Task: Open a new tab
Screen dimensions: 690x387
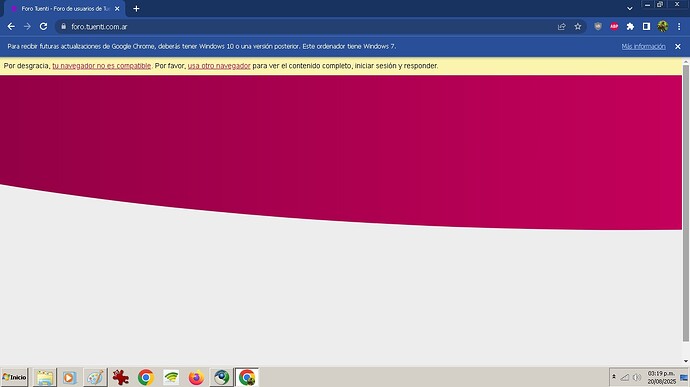Action: 136,8
